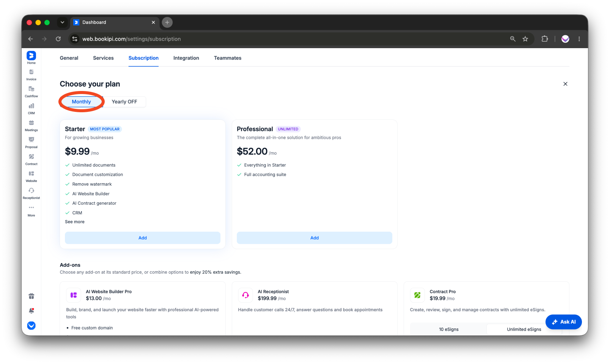
Task: Bookmark this page with star icon
Action: (525, 39)
